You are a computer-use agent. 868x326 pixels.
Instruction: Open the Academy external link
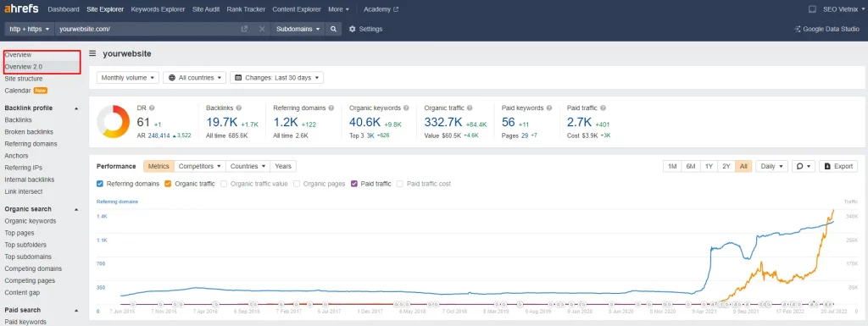tap(381, 9)
